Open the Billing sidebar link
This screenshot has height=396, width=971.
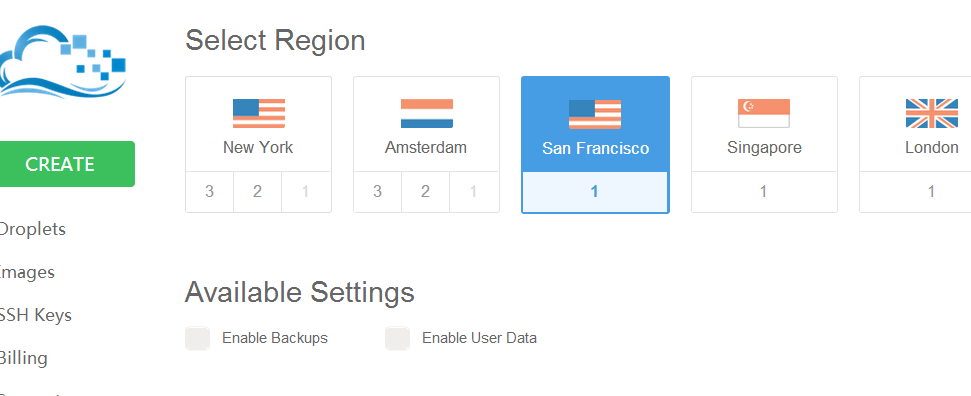[24, 358]
